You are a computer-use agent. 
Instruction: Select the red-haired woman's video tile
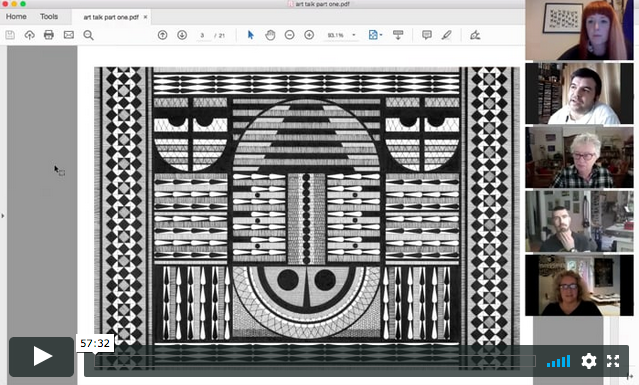tap(580, 31)
